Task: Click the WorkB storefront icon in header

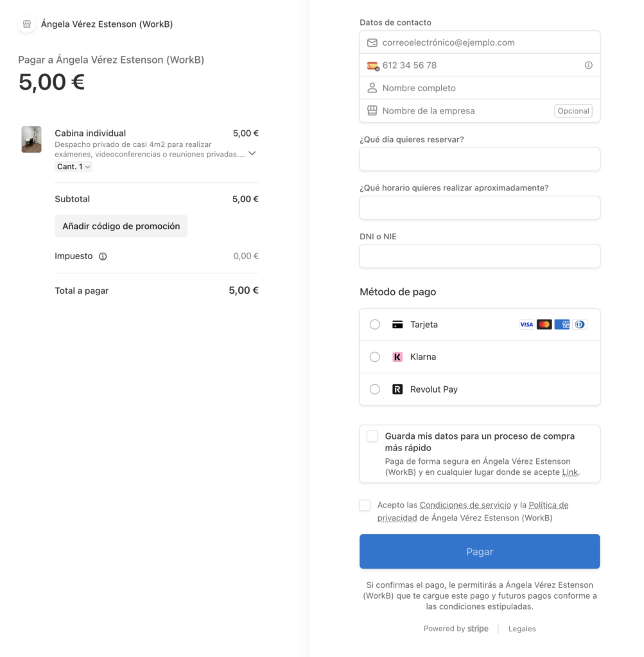Action: coord(26,24)
